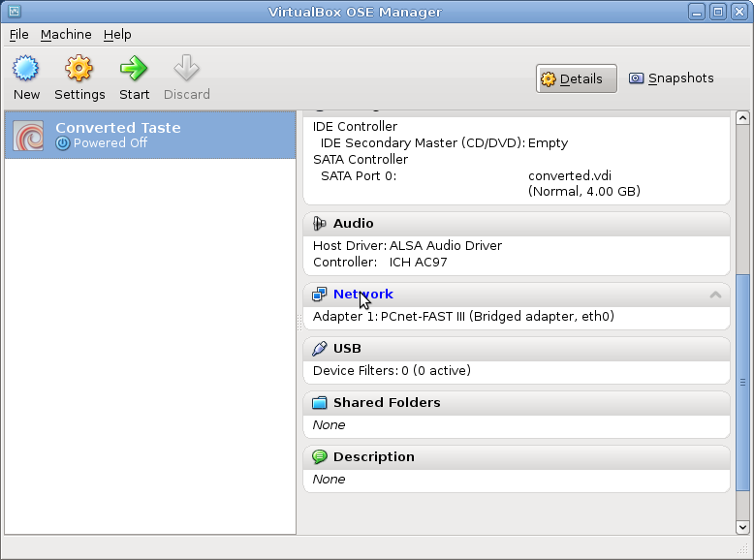Open the Help menu
The image size is (754, 560).
[x=117, y=35]
